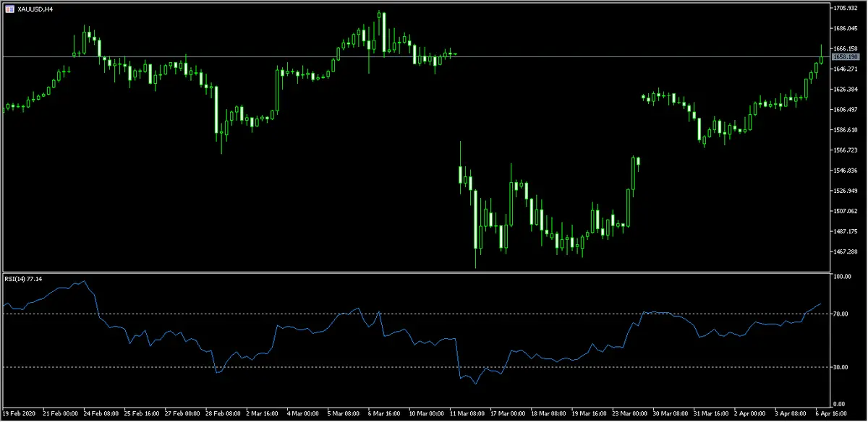Click the 1566.723 price scale label
This screenshot has width=868, height=422.
click(845, 150)
